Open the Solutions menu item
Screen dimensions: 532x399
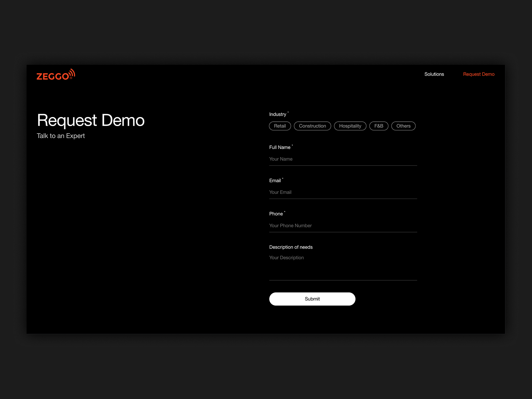coord(434,74)
